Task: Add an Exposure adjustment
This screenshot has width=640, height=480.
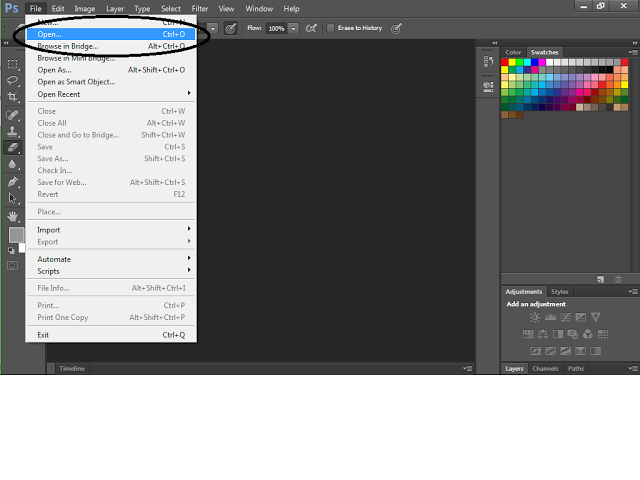Action: 580,317
